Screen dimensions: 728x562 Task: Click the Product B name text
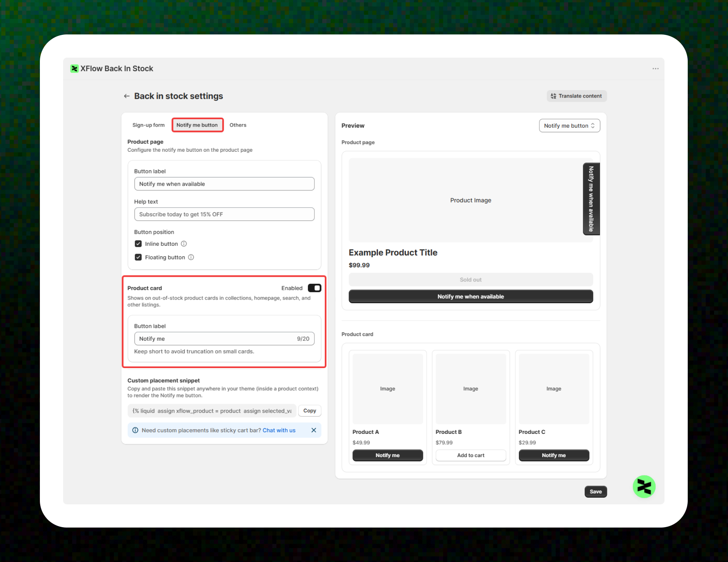point(448,432)
